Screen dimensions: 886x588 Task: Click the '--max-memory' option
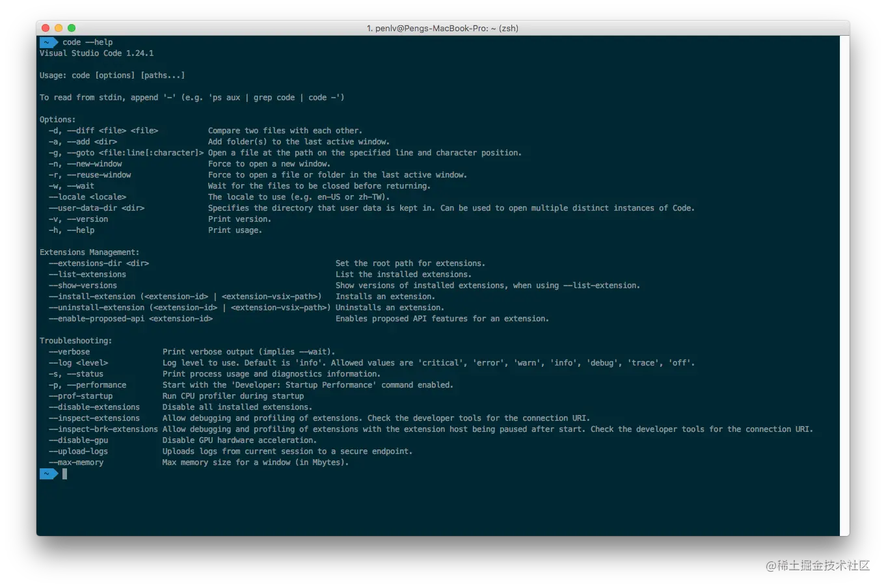click(76, 462)
